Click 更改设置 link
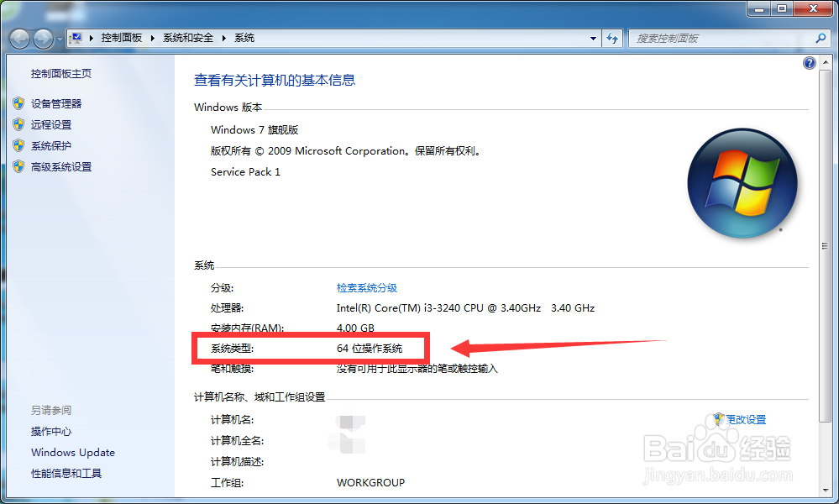Image resolution: width=839 pixels, height=504 pixels. pos(746,419)
